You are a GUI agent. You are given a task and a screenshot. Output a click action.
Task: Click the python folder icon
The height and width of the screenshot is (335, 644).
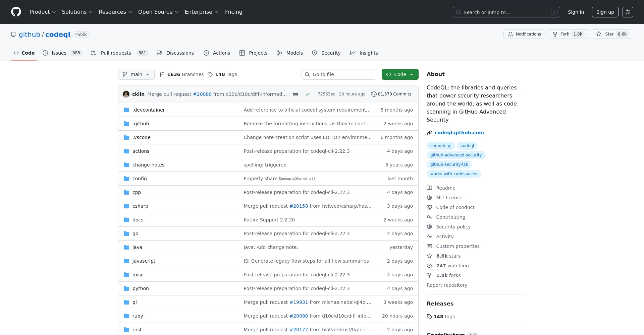click(126, 288)
